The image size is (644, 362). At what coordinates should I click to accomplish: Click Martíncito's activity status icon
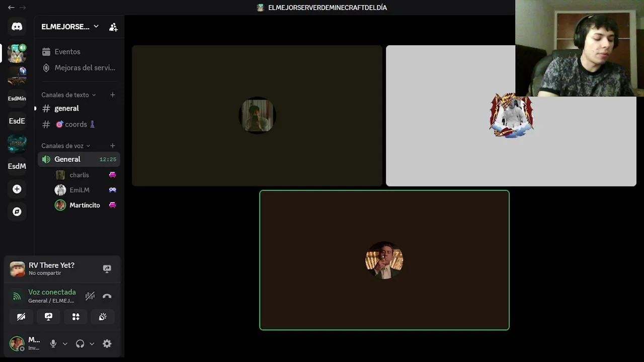113,205
